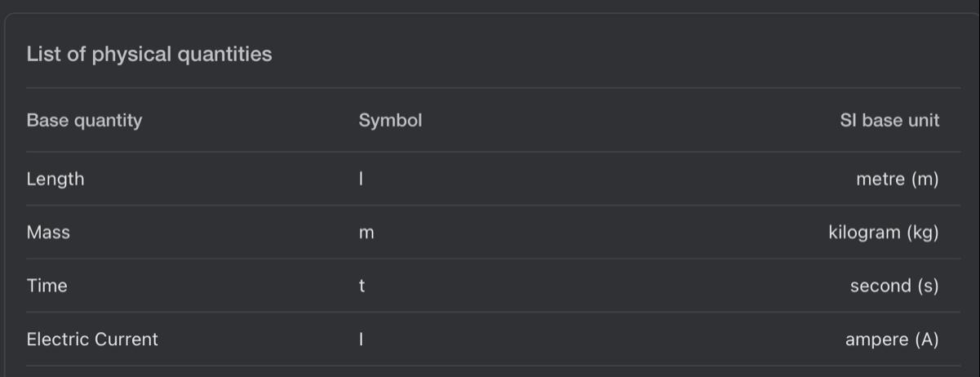Click the word 'Current' in the last row

coord(127,339)
